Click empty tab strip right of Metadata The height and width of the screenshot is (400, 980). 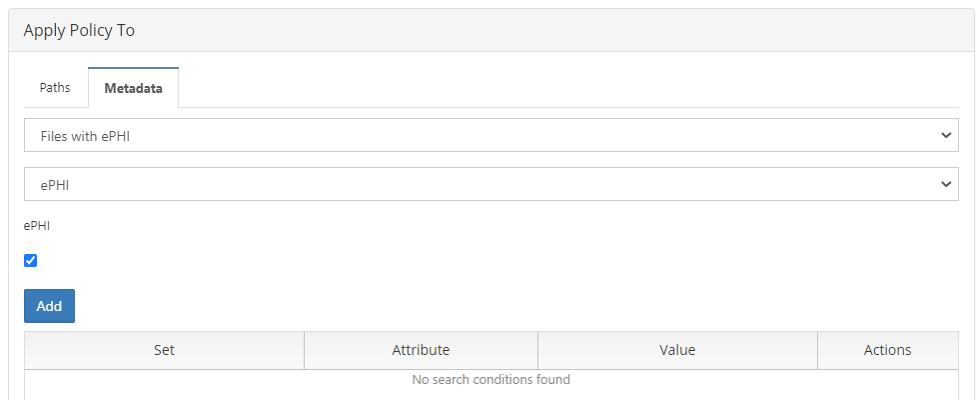(559, 88)
